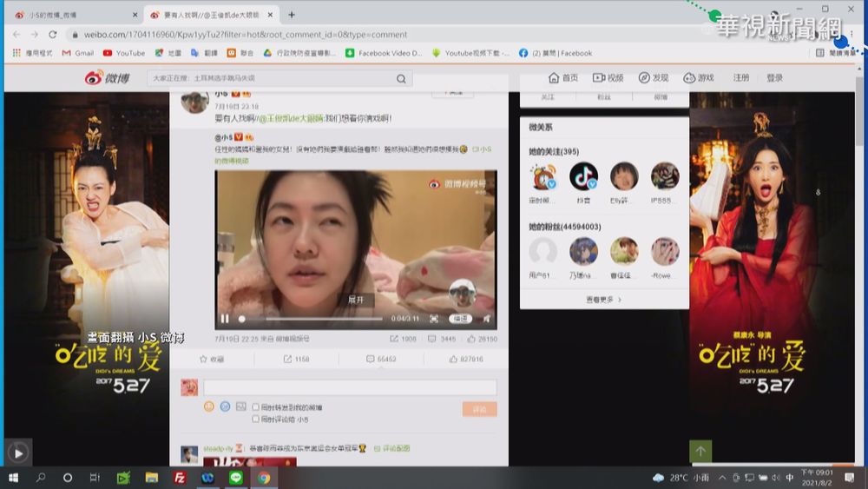The height and width of the screenshot is (489, 868).
Task: Click the video progress bar
Action: (x=312, y=319)
